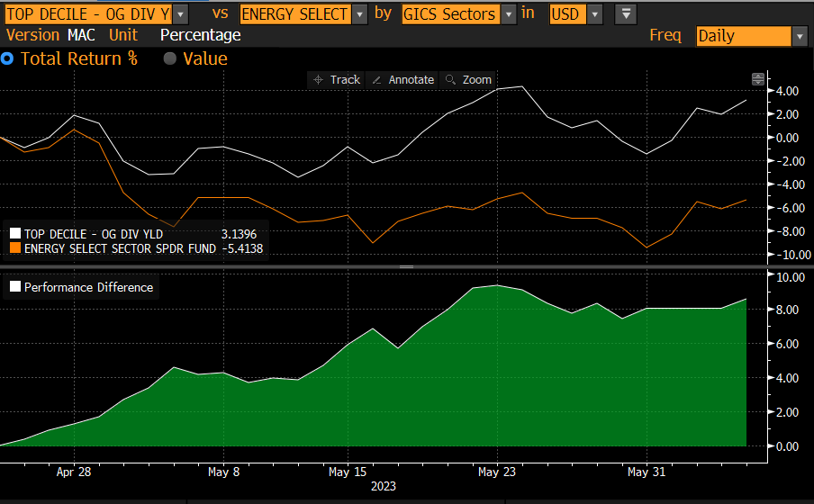Click the Annotate button label
This screenshot has width=814, height=504.
412,80
